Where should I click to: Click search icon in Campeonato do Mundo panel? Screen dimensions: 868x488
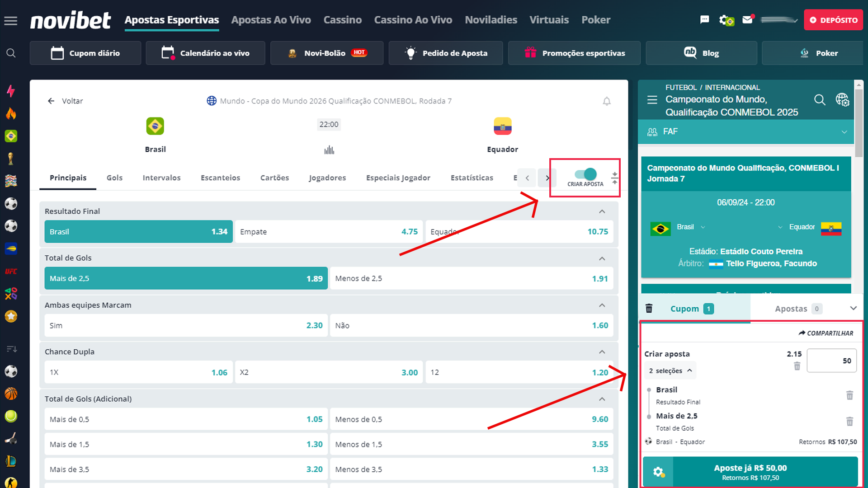(820, 99)
